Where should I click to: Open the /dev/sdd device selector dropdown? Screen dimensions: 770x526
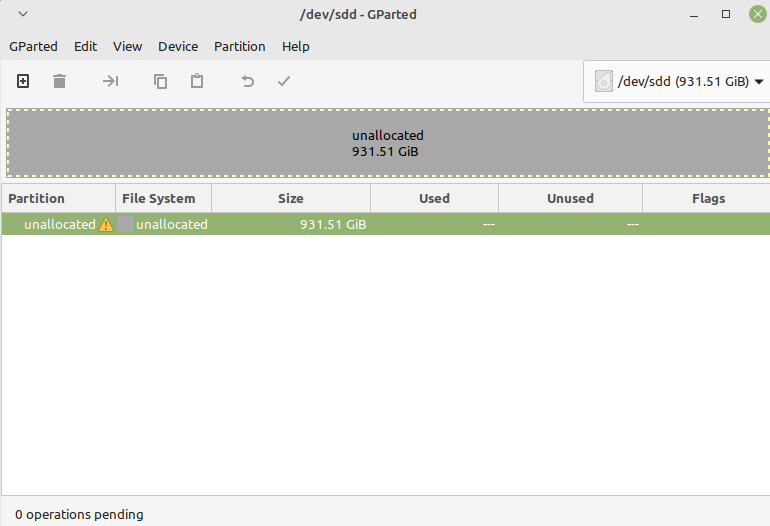(x=677, y=82)
